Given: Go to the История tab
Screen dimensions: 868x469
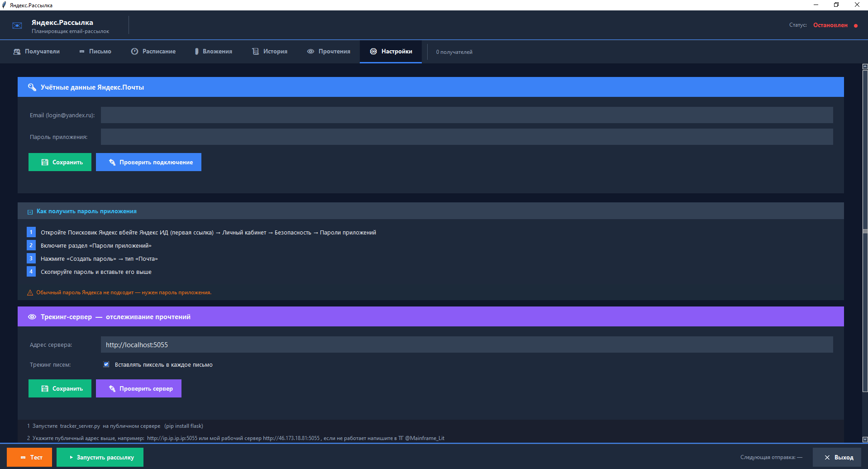Looking at the screenshot, I should coord(270,52).
